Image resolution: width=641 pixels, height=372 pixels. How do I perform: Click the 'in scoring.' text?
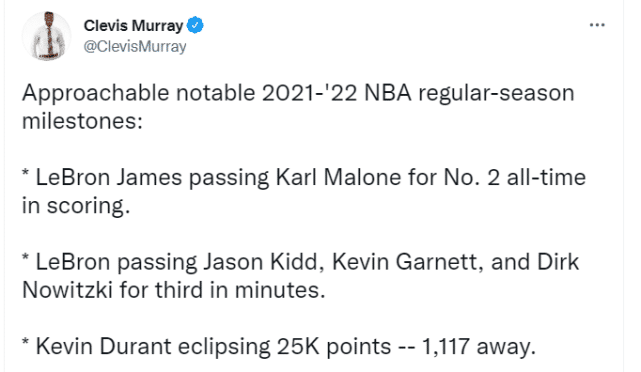tap(76, 206)
